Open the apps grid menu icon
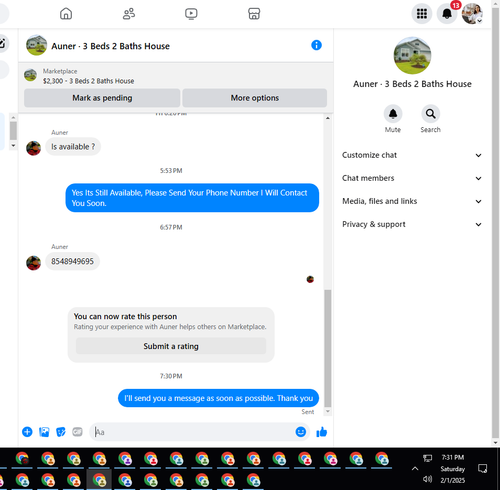Image resolution: width=500 pixels, height=490 pixels. pyautogui.click(x=422, y=14)
